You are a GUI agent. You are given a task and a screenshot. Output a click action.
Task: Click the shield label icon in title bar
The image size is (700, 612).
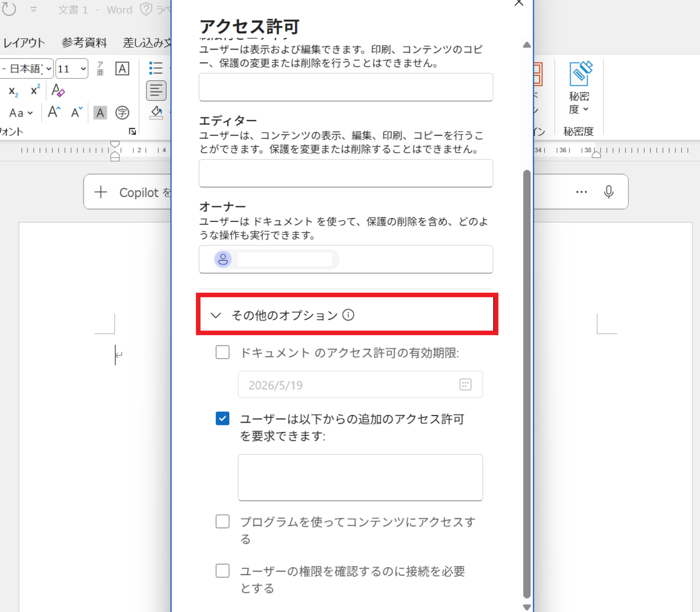click(x=146, y=9)
